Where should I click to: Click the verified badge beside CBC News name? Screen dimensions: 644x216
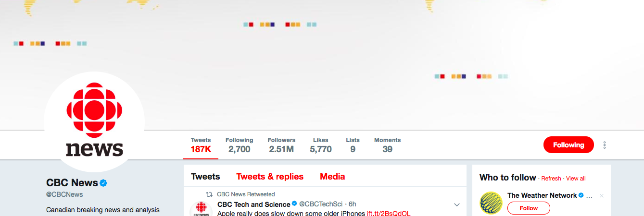103,183
